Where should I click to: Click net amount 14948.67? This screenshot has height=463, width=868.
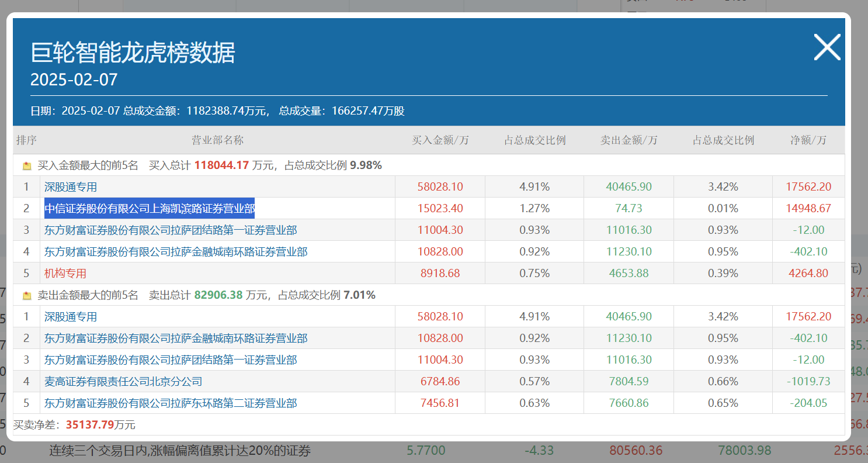coord(808,209)
